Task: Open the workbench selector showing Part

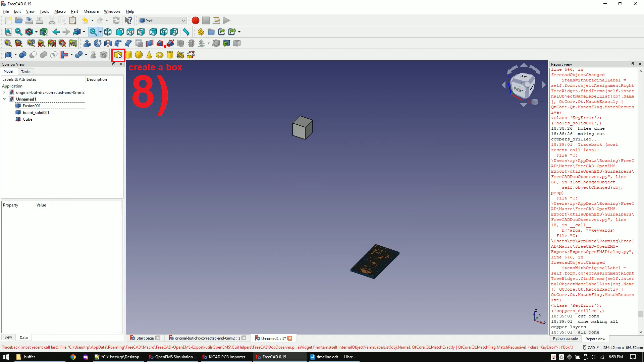Action: (x=162, y=20)
